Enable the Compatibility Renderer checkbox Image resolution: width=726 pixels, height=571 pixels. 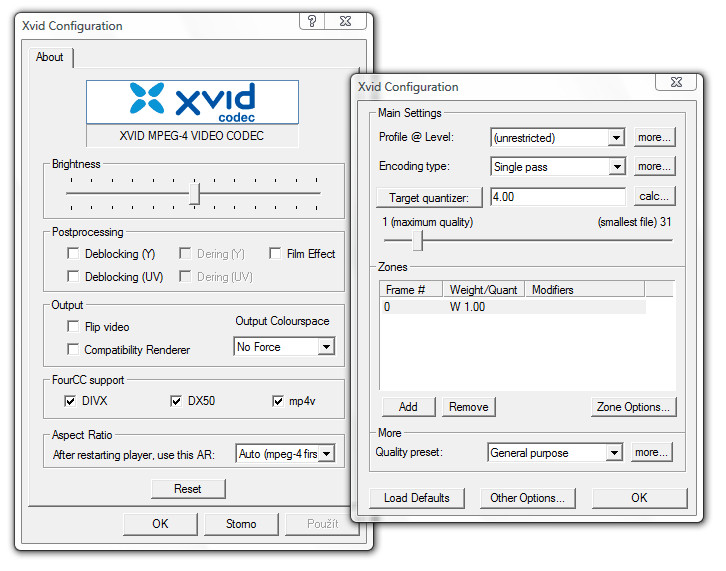point(73,349)
